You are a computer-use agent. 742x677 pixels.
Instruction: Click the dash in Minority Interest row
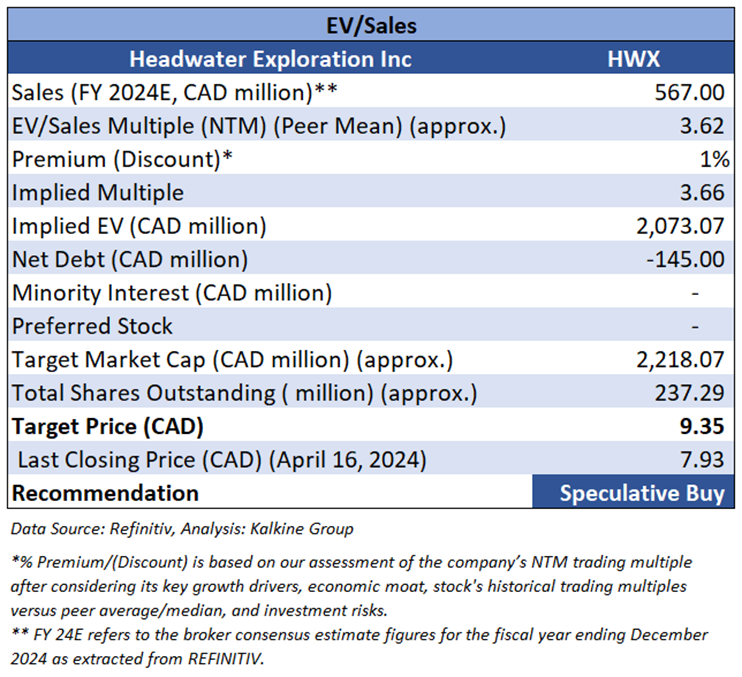(695, 293)
